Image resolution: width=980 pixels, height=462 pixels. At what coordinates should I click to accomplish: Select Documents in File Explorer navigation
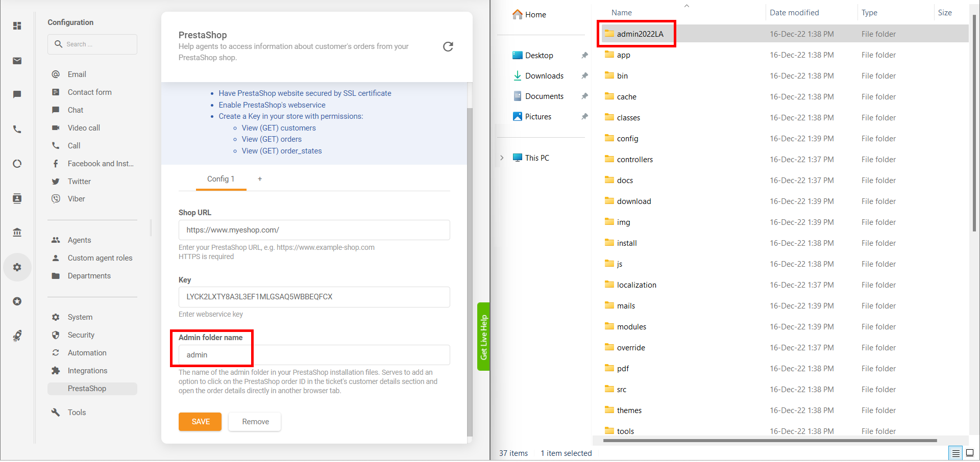tap(538, 96)
